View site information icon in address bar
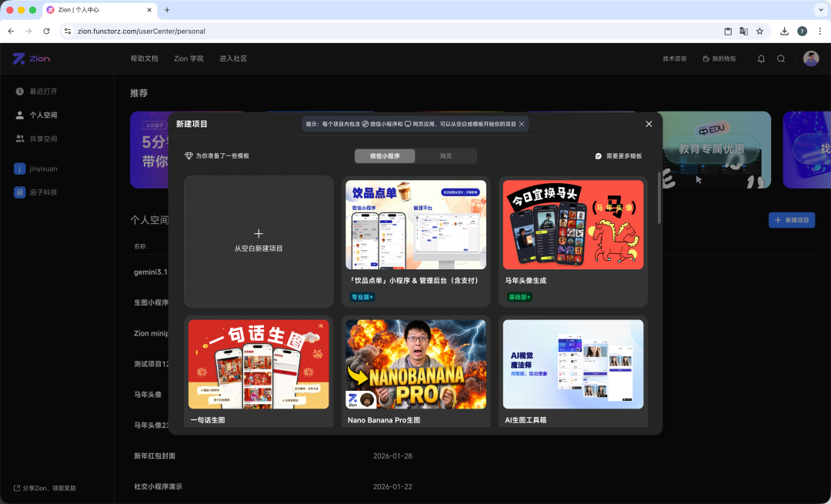The image size is (831, 504). 67,32
